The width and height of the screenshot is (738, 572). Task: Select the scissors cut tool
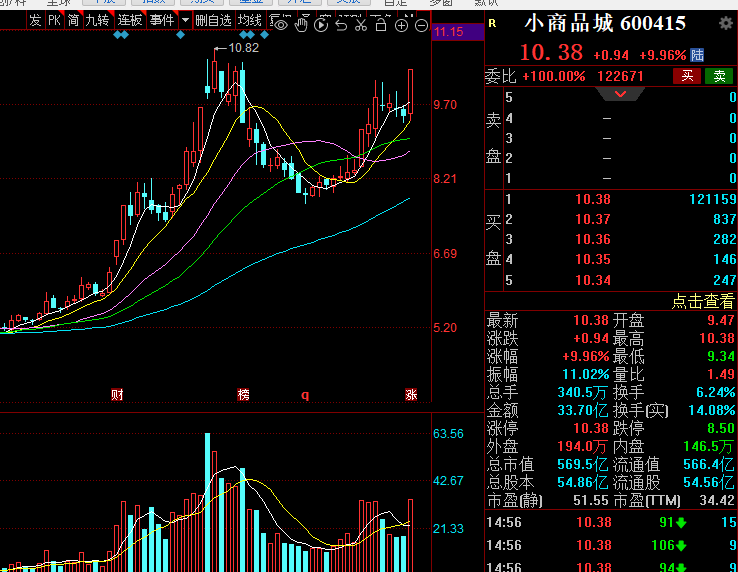pos(361,25)
